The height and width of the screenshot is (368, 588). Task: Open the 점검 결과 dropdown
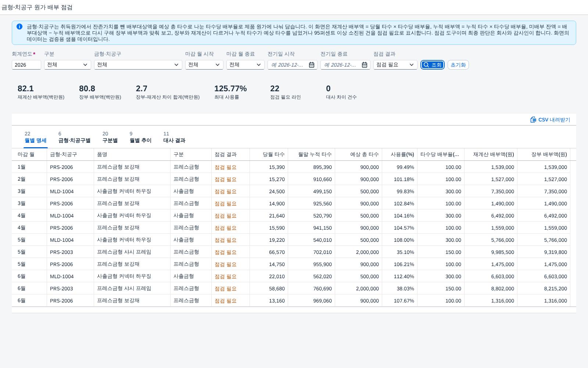point(412,65)
